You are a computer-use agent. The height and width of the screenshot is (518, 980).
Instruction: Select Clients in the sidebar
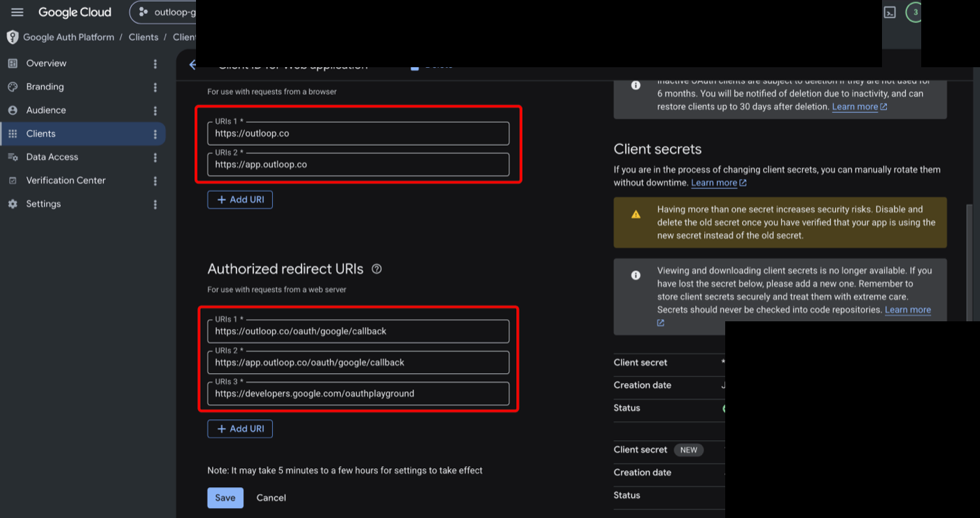[41, 134]
